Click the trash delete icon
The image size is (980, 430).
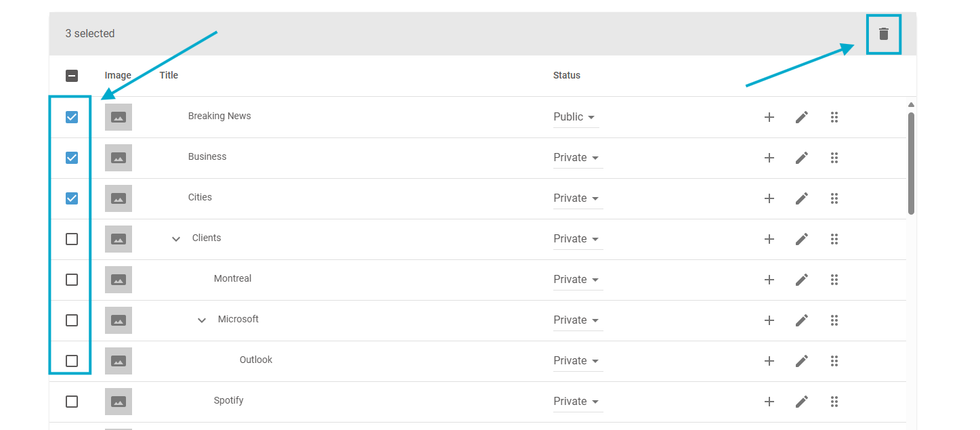click(x=883, y=34)
